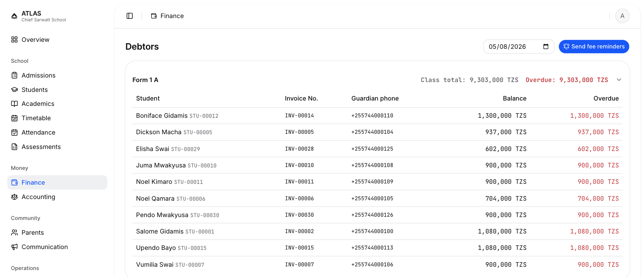644x277 pixels.
Task: Toggle the sidebar panel icon
Action: 130,16
